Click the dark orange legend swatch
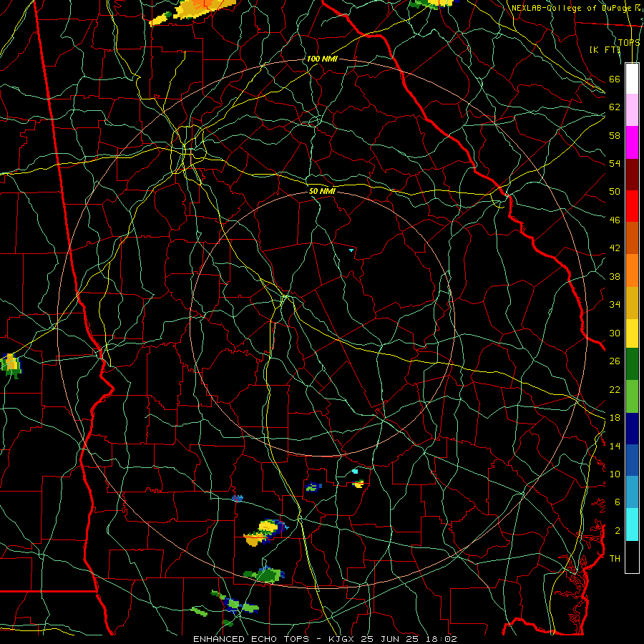This screenshot has height=644, width=644. (632, 238)
